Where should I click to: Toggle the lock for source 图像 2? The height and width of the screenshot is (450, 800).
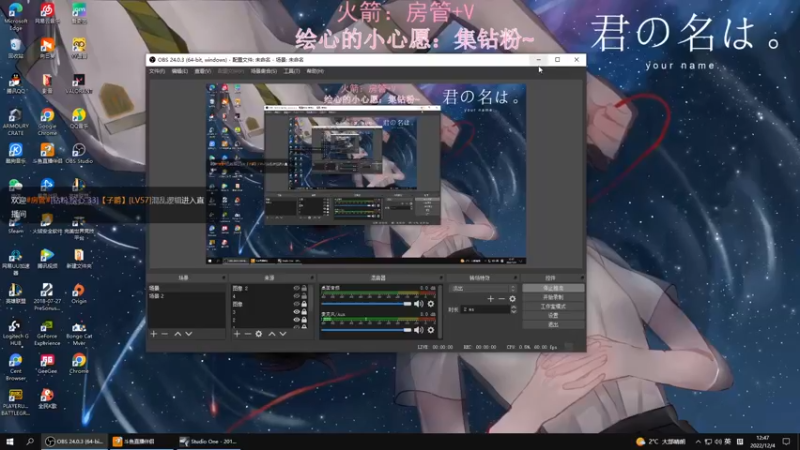point(304,288)
